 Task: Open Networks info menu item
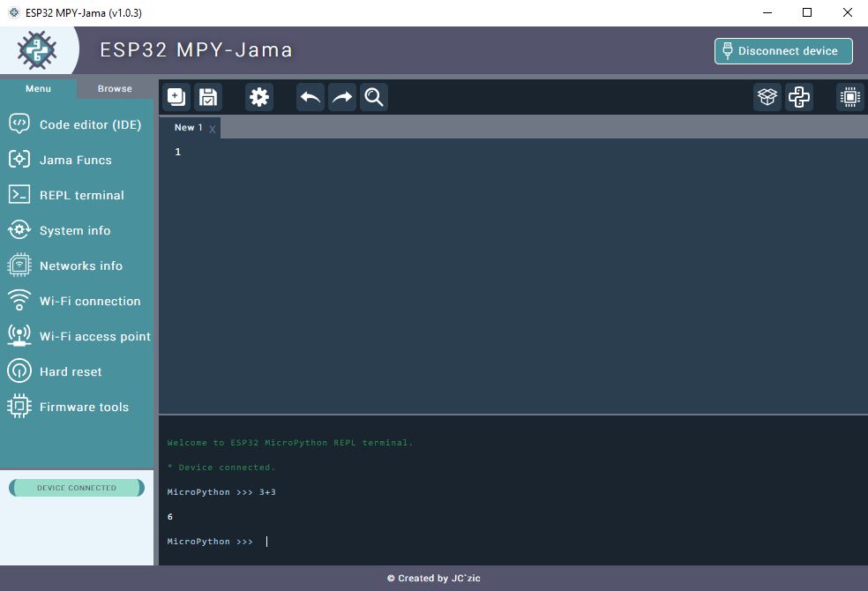[x=77, y=266]
